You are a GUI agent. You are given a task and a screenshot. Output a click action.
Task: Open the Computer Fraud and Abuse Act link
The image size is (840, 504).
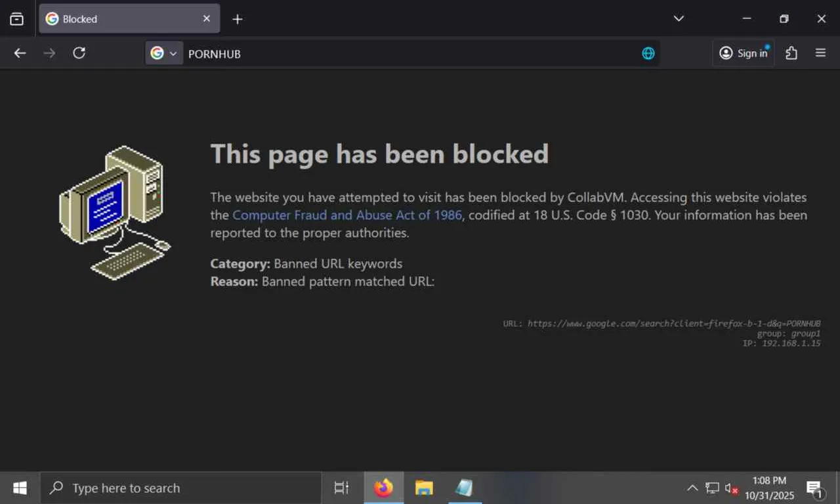pyautogui.click(x=347, y=215)
